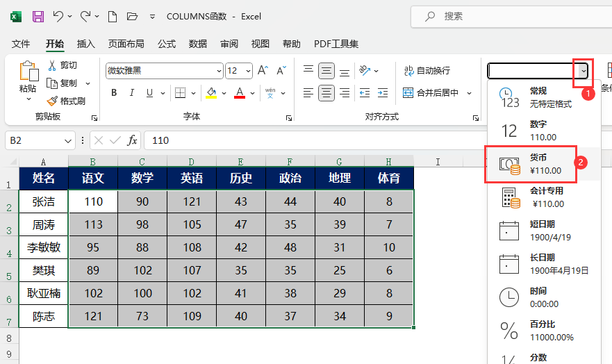Select 时间 time format
612x364 pixels.
point(544,297)
